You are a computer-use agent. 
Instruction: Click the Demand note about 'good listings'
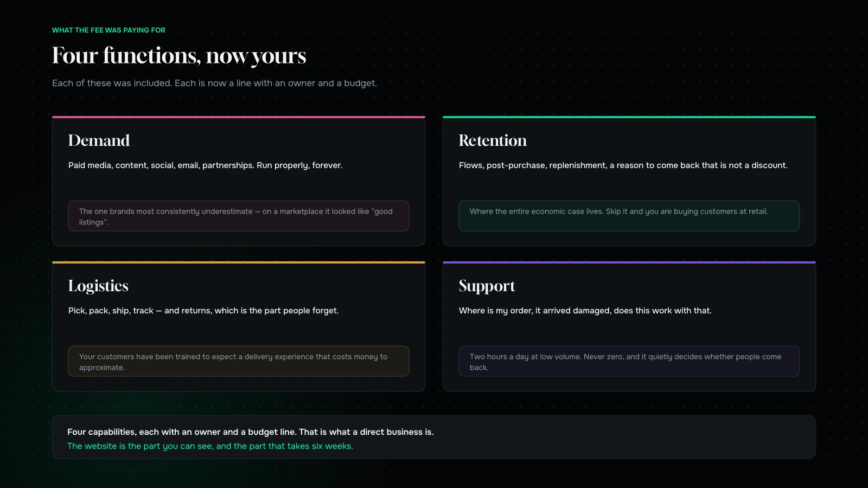(x=239, y=216)
